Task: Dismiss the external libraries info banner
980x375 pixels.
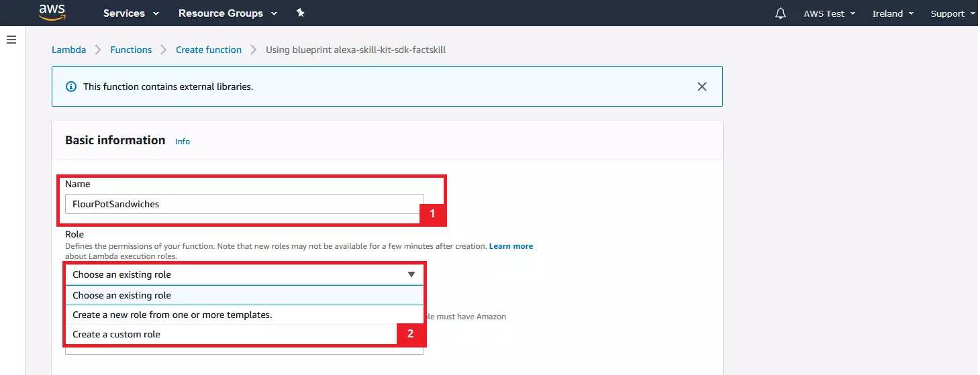Action: coord(701,87)
